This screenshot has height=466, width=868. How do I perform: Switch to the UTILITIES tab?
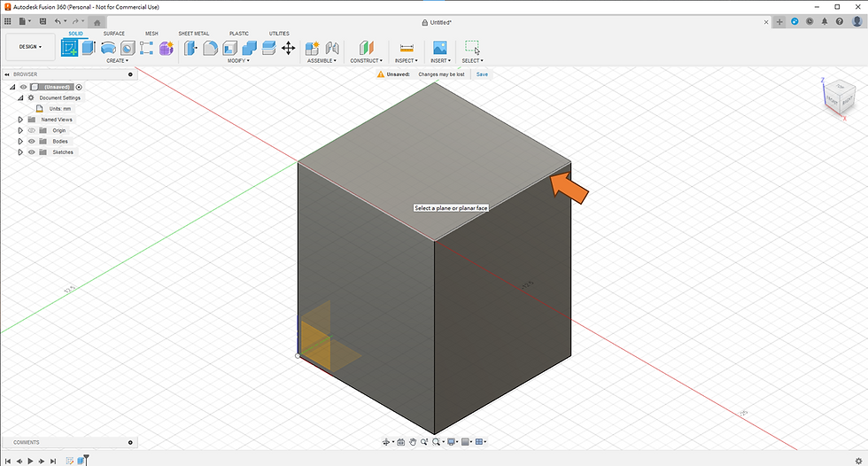[x=279, y=34]
